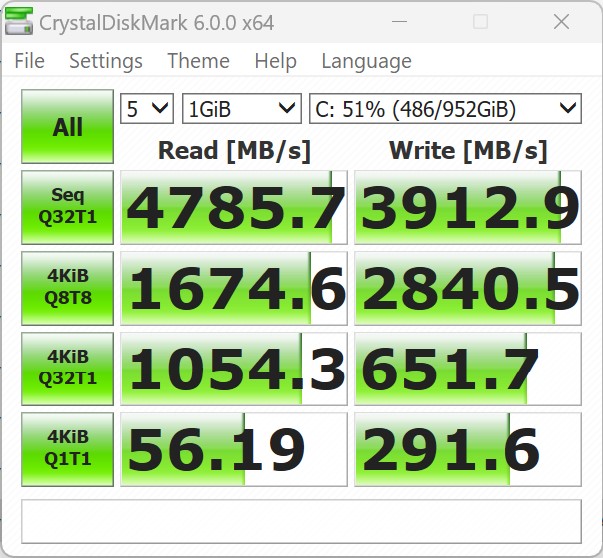Click the Read [MB/s] column header

(234, 150)
